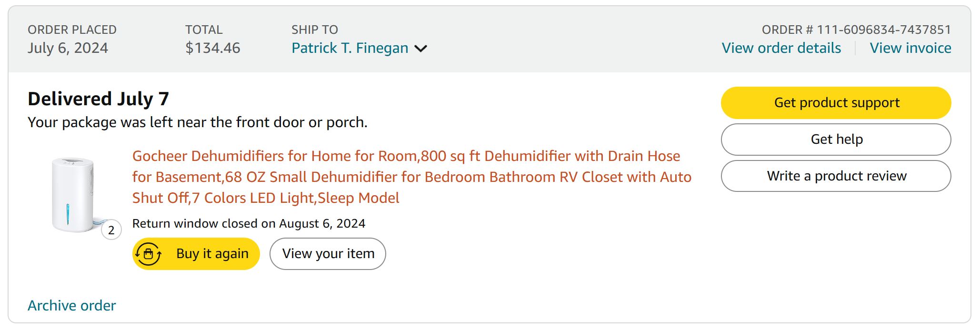Archive this order via Archive order link
Image resolution: width=980 pixels, height=330 pixels.
point(71,305)
